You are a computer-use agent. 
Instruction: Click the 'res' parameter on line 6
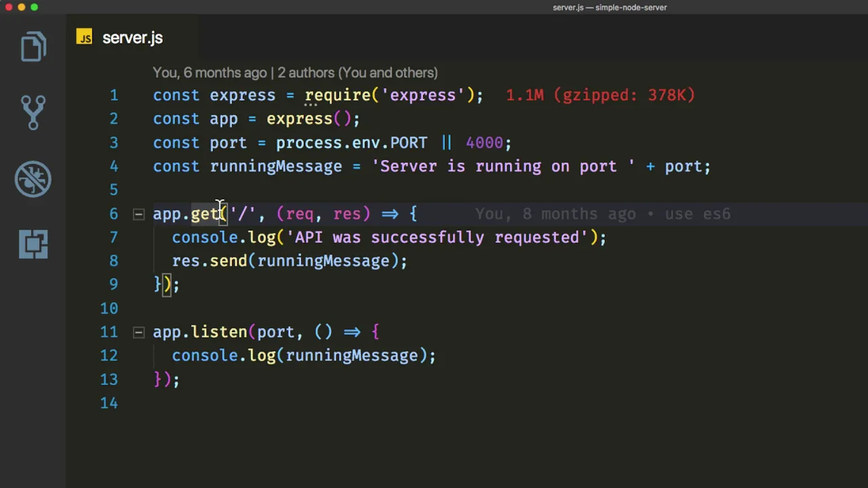(347, 214)
